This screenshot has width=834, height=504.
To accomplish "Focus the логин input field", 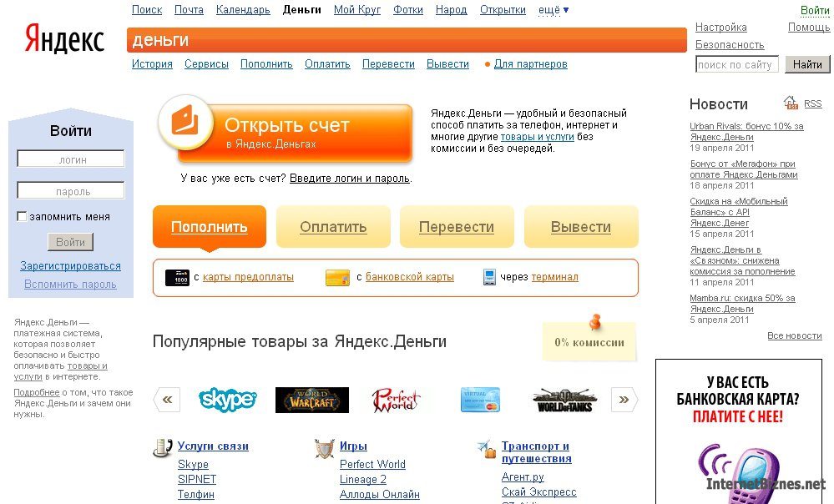I will coord(71,159).
